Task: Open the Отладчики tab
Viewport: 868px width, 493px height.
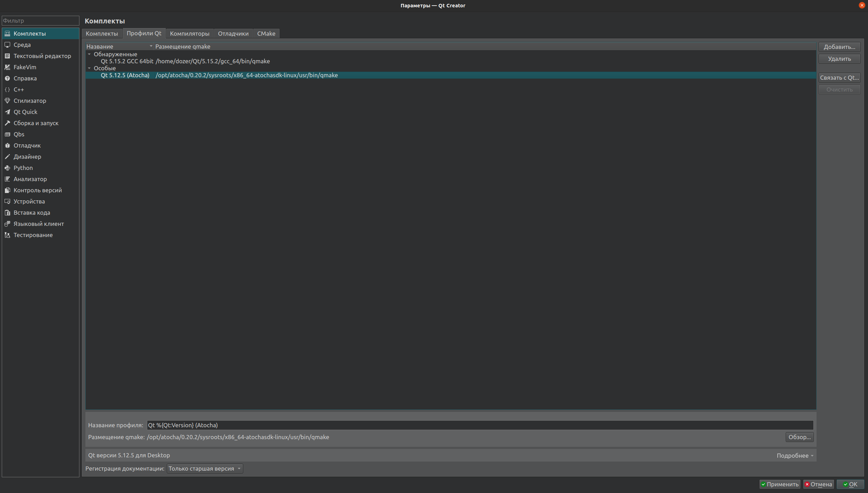Action: 233,34
